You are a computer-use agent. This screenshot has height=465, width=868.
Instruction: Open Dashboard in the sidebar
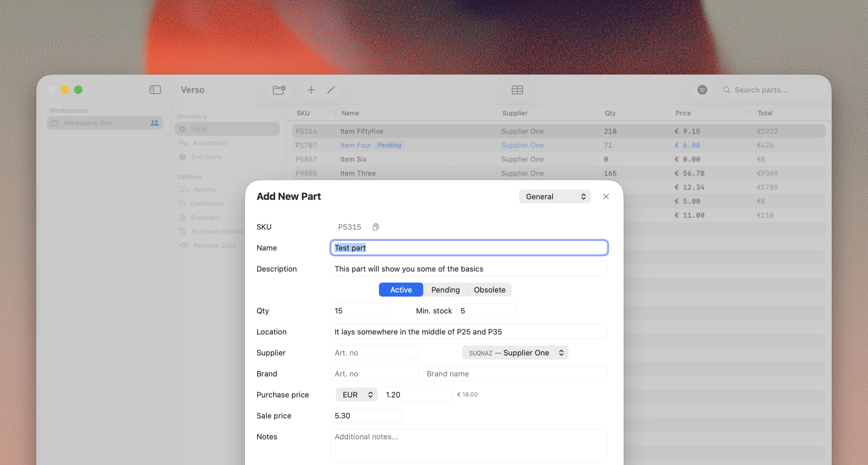click(207, 204)
